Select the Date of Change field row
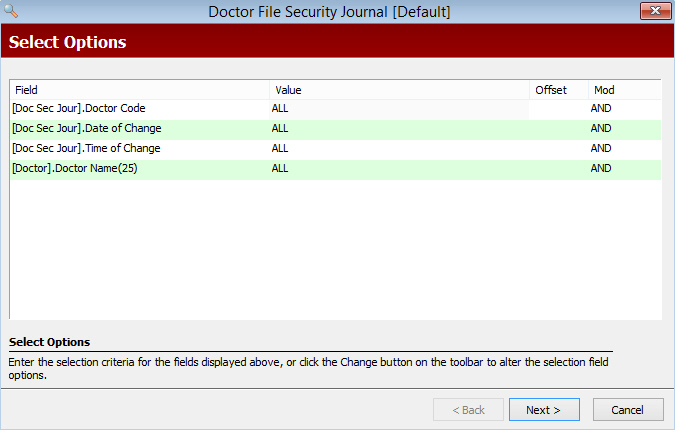The image size is (675, 430). [x=335, y=128]
